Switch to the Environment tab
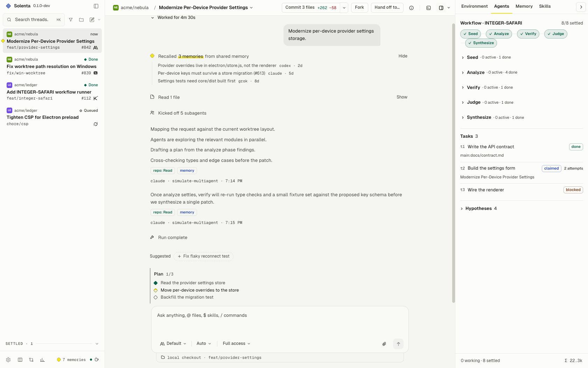This screenshot has height=368, width=588. coord(474,6)
